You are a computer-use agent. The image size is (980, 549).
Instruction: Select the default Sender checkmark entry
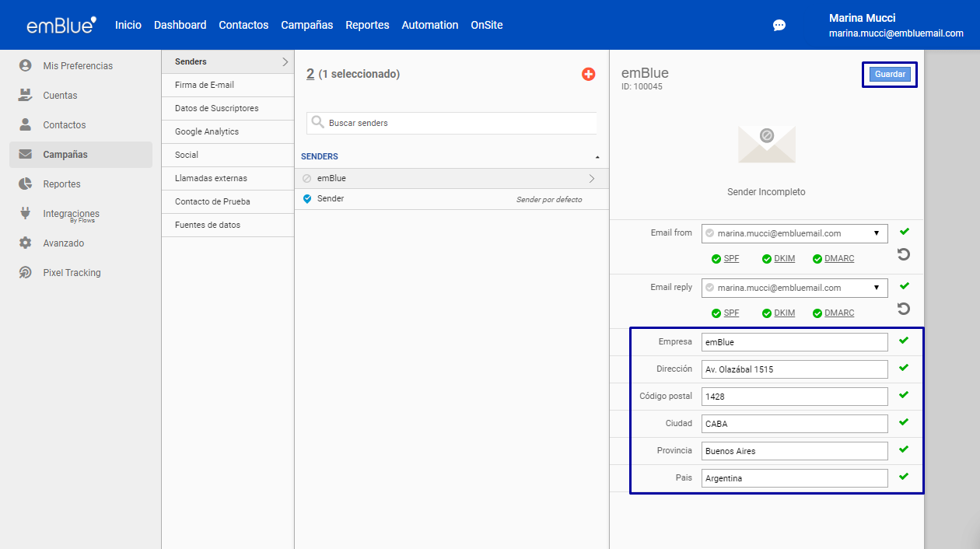[331, 199]
